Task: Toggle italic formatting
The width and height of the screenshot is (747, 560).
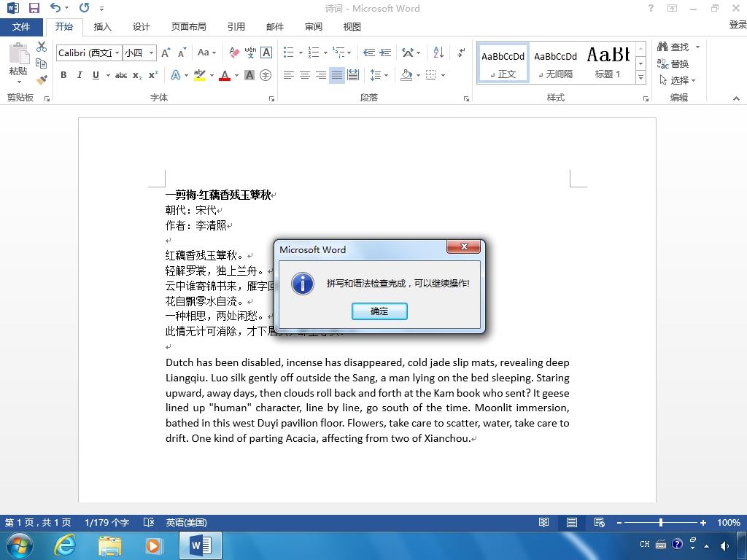Action: [x=80, y=75]
